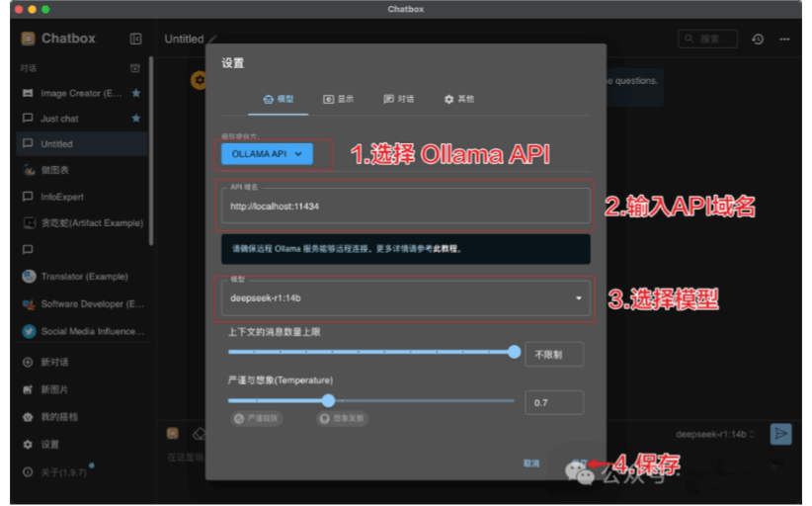Open the history clock icon in header
This screenshot has height=506, width=812.
click(x=758, y=40)
